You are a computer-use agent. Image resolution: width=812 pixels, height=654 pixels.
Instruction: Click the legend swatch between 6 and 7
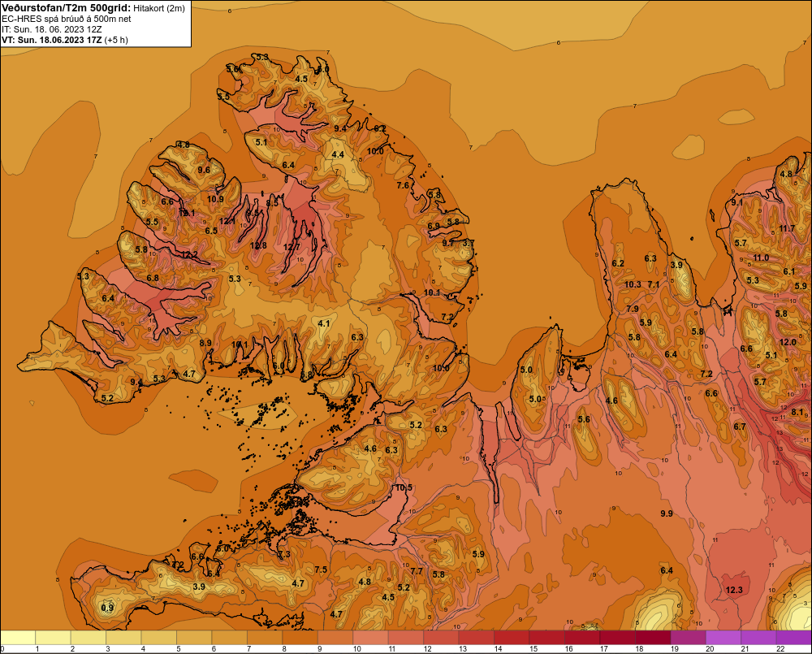[x=230, y=638]
